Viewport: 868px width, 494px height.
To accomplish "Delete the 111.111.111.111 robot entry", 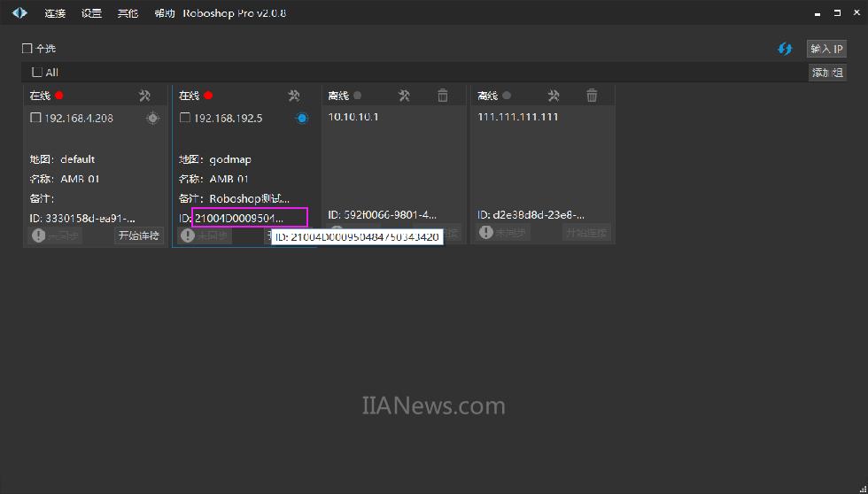I will [593, 96].
